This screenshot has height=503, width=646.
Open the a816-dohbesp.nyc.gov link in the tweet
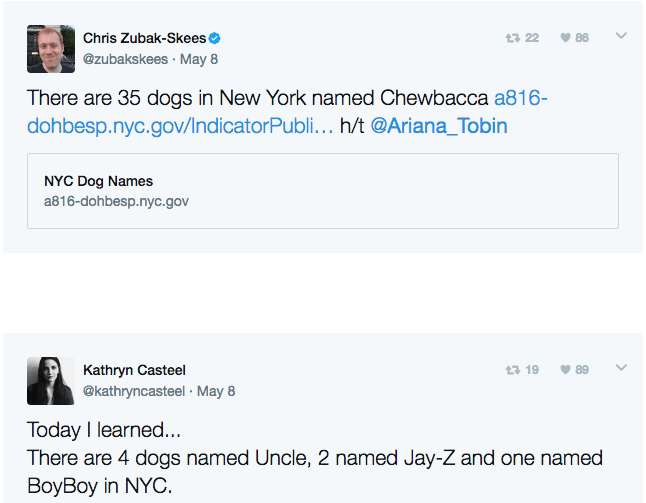pos(287,112)
